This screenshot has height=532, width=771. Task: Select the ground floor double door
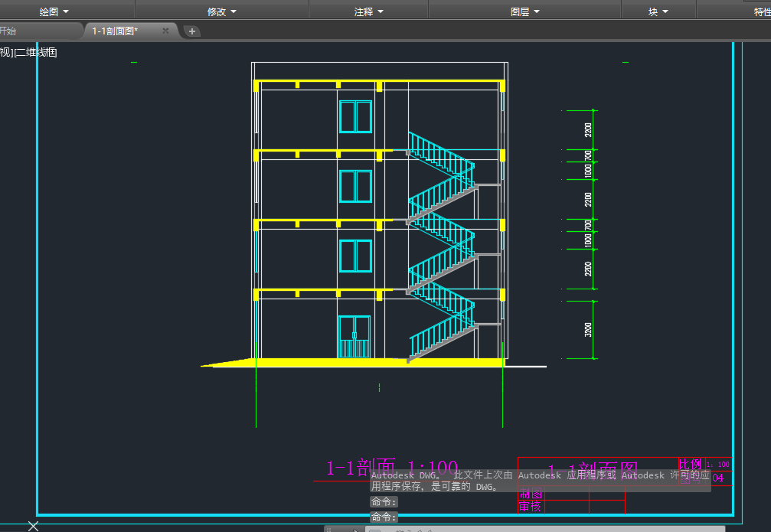[354, 337]
